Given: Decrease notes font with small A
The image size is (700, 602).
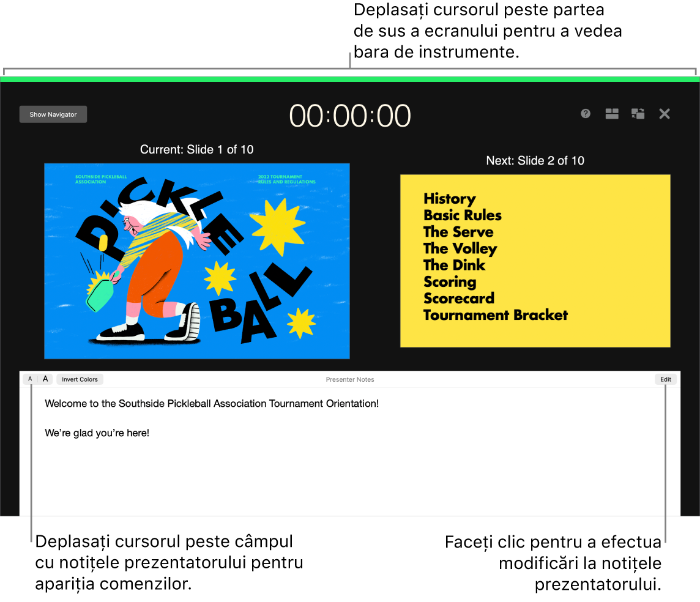Looking at the screenshot, I should pos(30,379).
